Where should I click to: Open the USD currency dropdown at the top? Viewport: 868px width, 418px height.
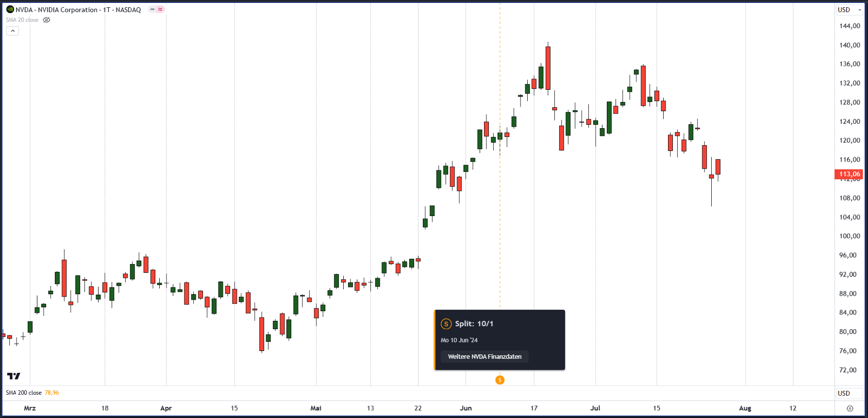point(849,10)
